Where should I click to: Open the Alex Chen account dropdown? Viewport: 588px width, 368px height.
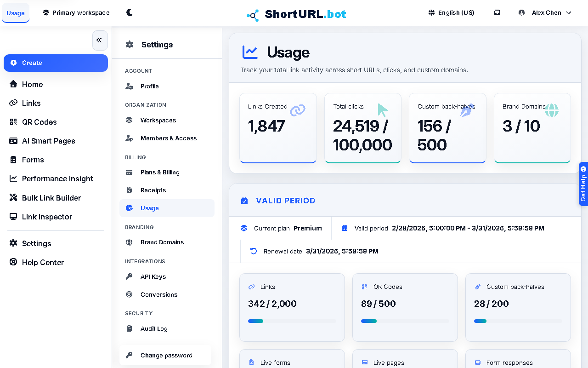point(545,12)
